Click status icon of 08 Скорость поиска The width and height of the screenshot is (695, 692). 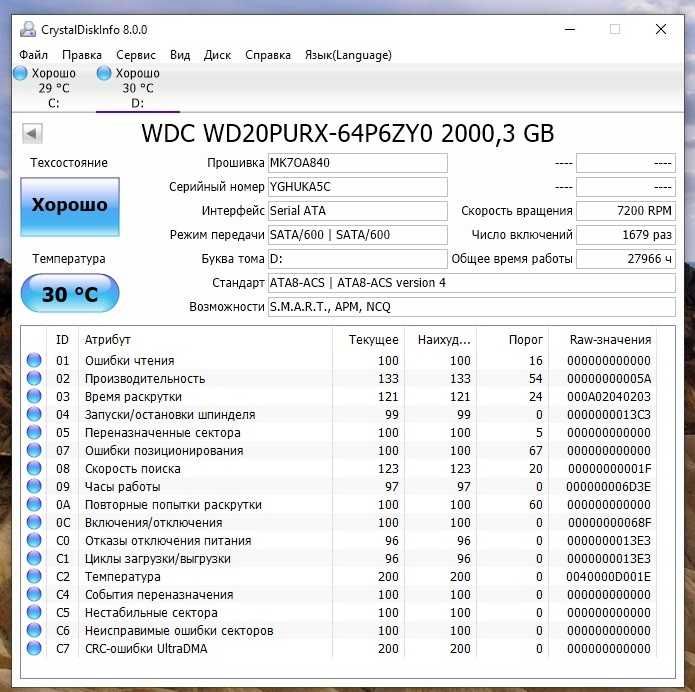click(x=34, y=468)
